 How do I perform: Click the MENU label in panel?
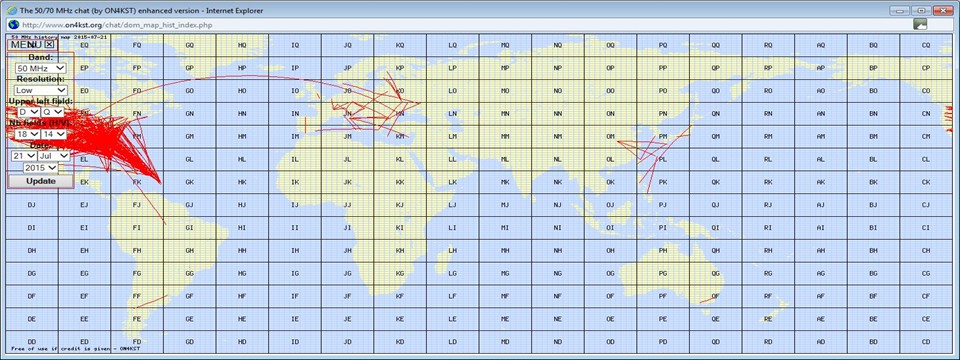click(26, 45)
